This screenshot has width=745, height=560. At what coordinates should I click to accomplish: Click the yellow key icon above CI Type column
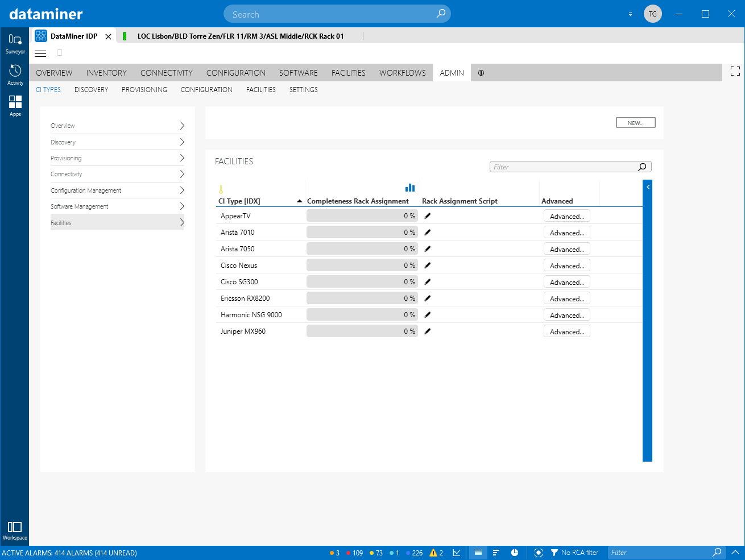click(x=221, y=189)
